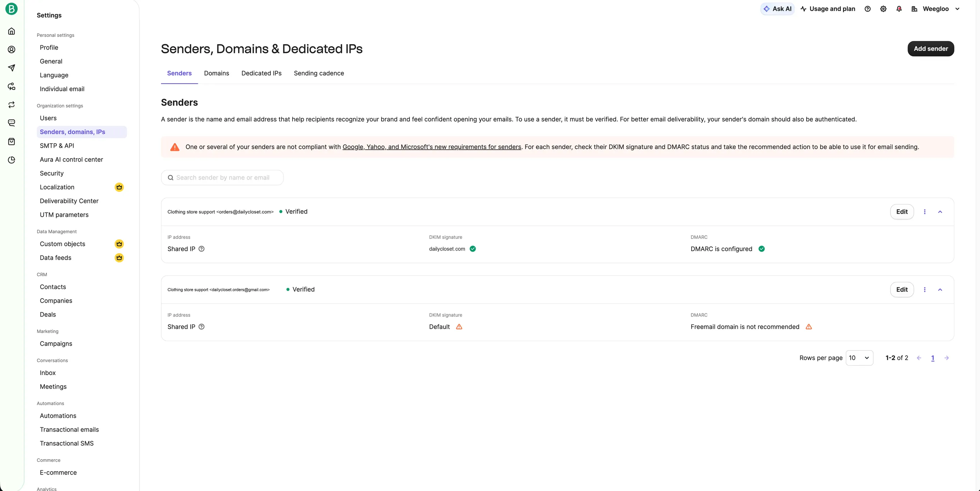The width and height of the screenshot is (980, 491).
Task: Open Automations icon in the left rail
Action: 12,86
